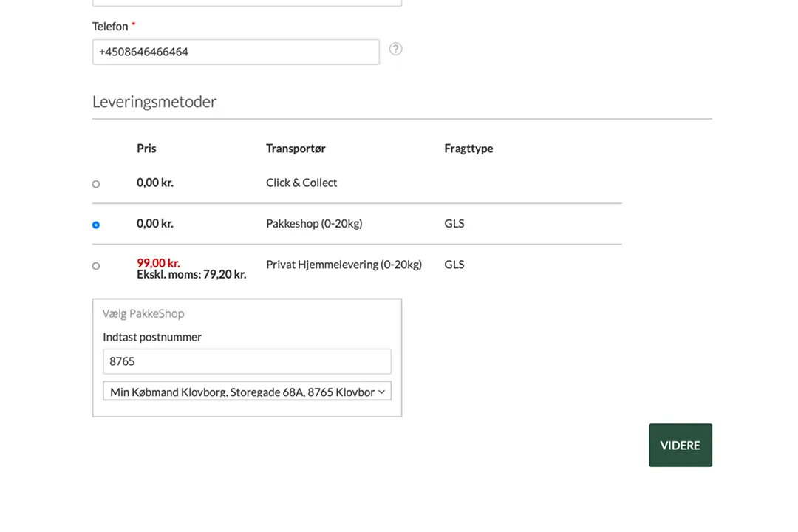Choose Privat Hjemmelevering radio button
This screenshot has height=532, width=798.
tap(95, 266)
